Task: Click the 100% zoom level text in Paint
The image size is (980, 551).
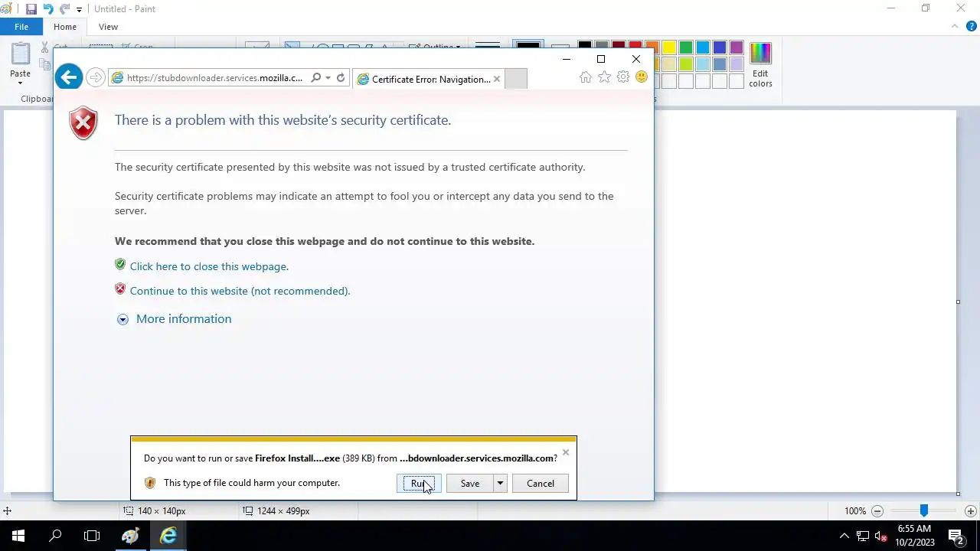Action: coord(855,511)
